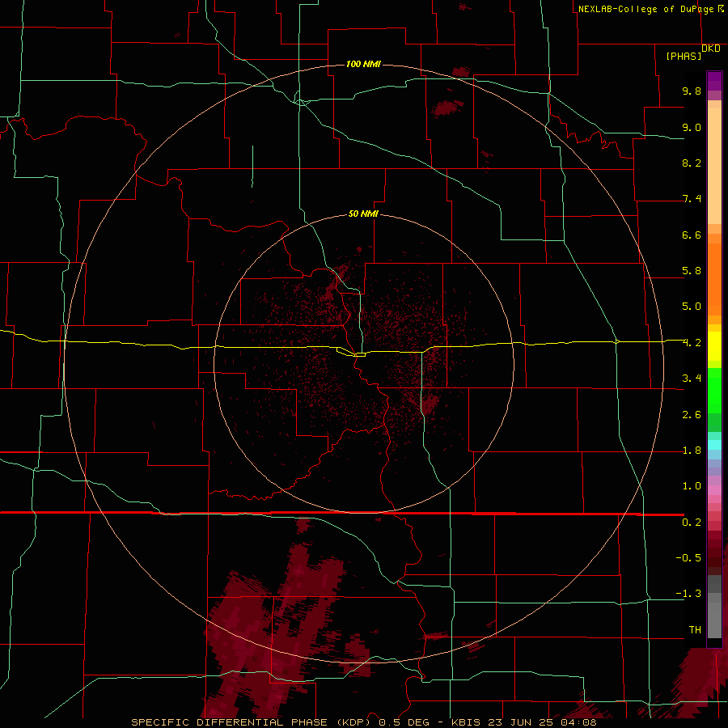Click the TH threshold label on the scale
Viewport: 728px width, 728px height.
point(695,630)
